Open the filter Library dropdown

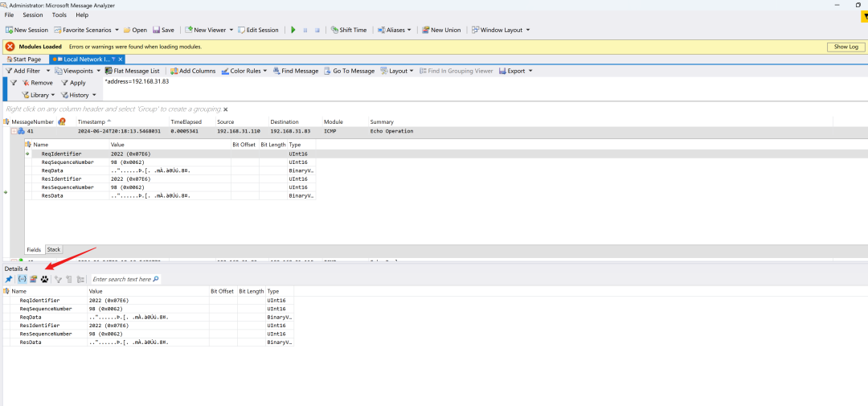(x=39, y=95)
